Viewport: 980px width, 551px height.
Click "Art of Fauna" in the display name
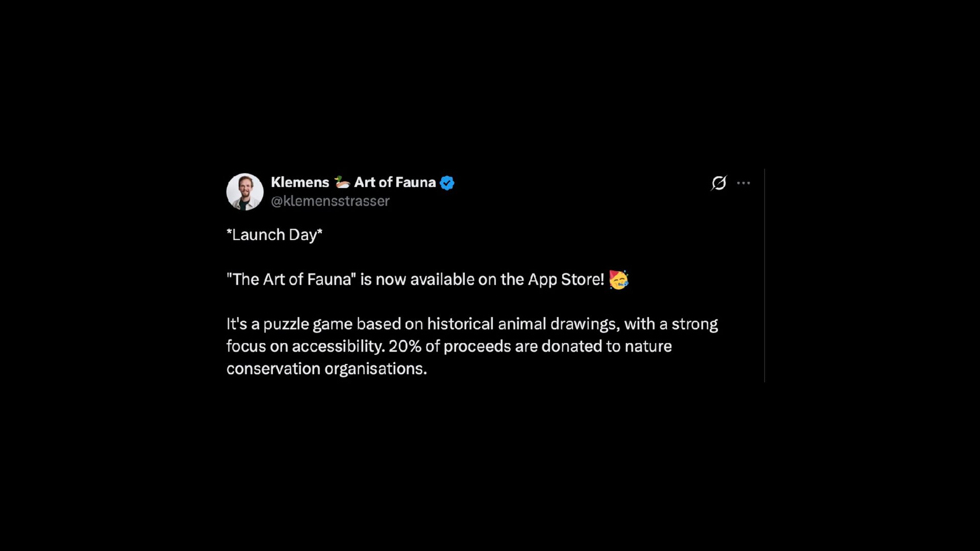tap(395, 182)
